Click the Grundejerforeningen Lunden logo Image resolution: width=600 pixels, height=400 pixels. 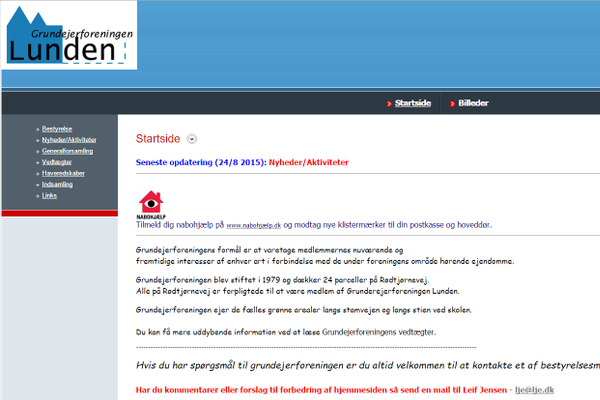pyautogui.click(x=69, y=35)
